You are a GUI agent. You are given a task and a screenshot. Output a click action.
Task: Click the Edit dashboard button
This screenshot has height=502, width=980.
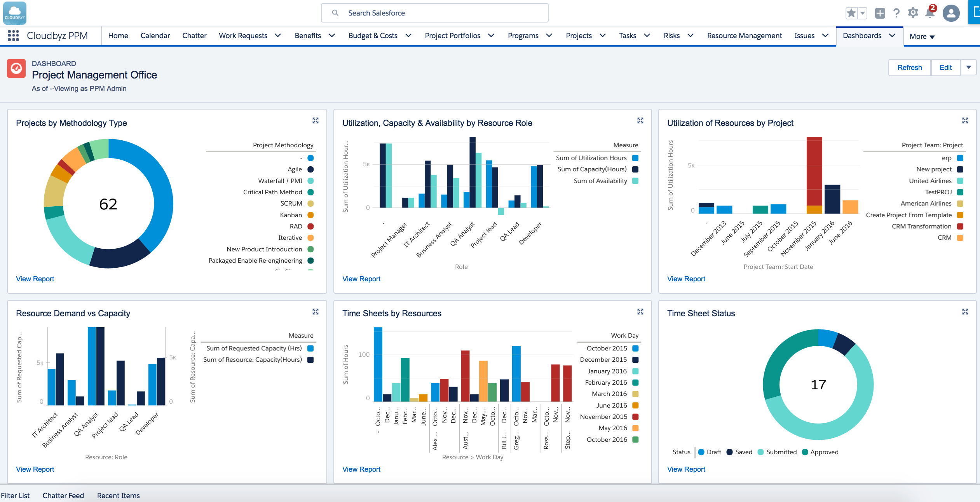click(x=945, y=67)
